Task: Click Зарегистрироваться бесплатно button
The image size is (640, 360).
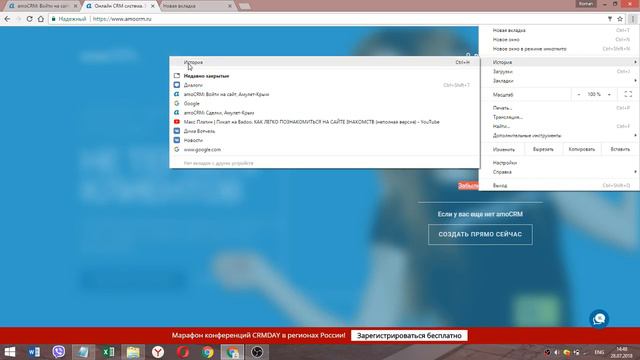Action: click(x=409, y=336)
